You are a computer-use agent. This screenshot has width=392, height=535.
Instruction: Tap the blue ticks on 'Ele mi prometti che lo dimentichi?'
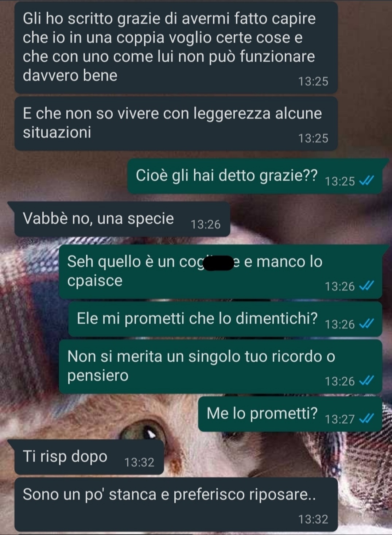point(366,323)
